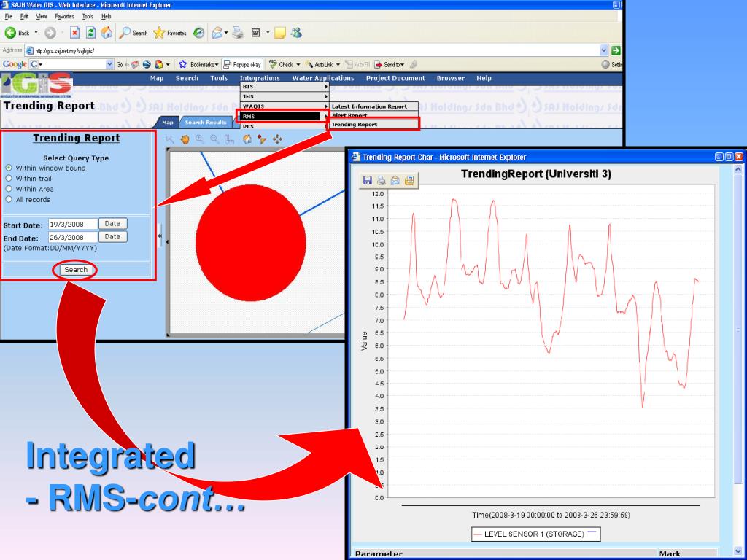This screenshot has width=747, height=560.
Task: Click the Search button in Trending Report panel
Action: (x=76, y=270)
